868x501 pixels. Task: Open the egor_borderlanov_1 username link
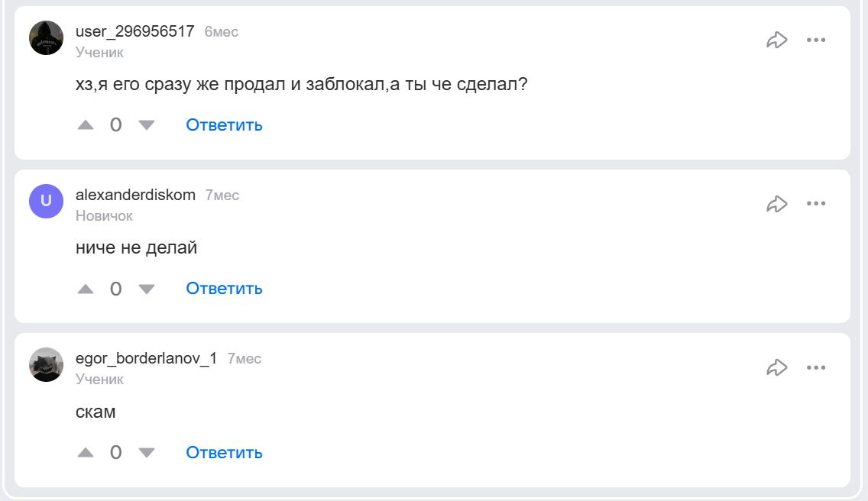point(146,358)
